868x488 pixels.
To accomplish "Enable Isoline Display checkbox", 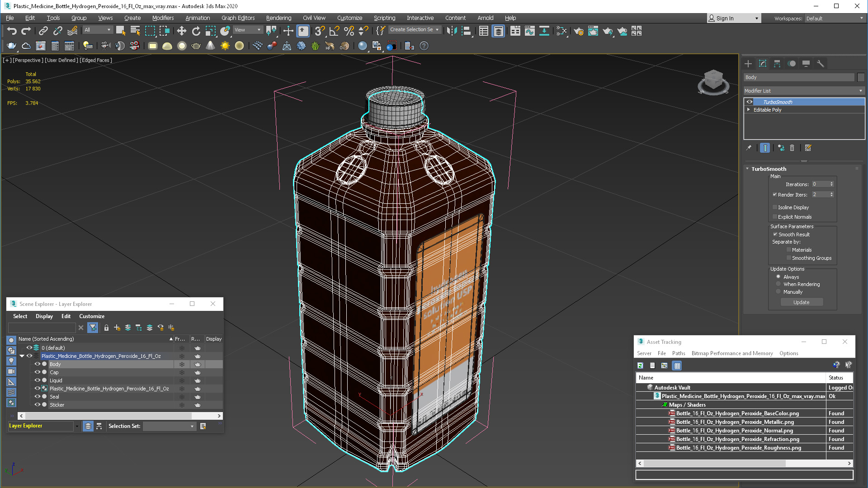I will tap(775, 207).
